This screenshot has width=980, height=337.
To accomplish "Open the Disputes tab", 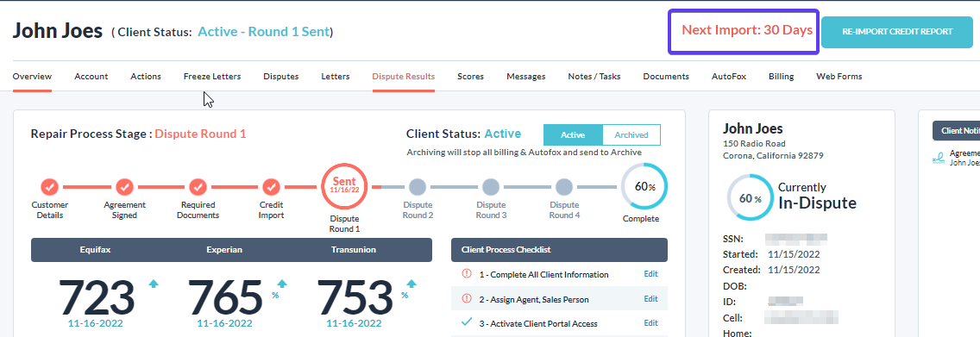I will (x=280, y=76).
